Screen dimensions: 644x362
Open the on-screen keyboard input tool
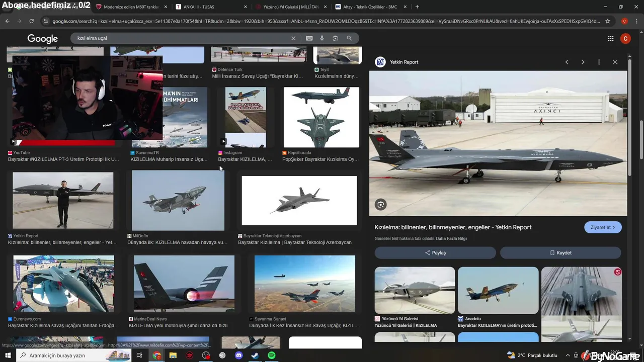pyautogui.click(x=309, y=38)
